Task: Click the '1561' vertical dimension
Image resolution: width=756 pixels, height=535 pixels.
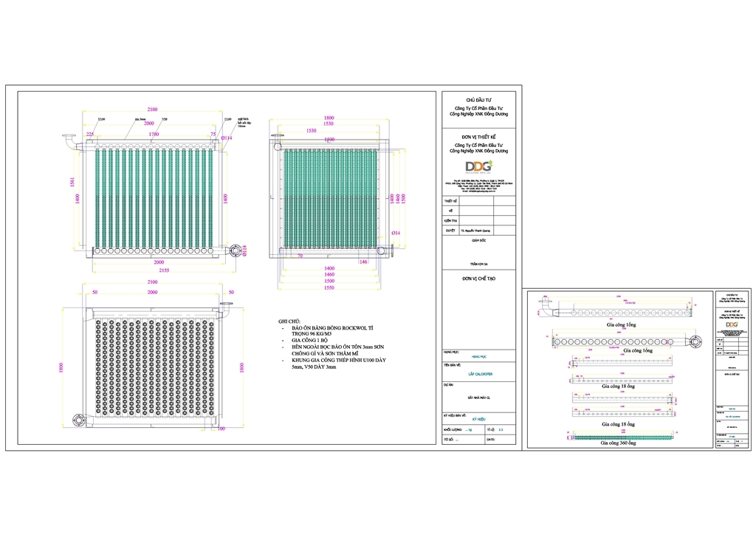Action: (72, 182)
